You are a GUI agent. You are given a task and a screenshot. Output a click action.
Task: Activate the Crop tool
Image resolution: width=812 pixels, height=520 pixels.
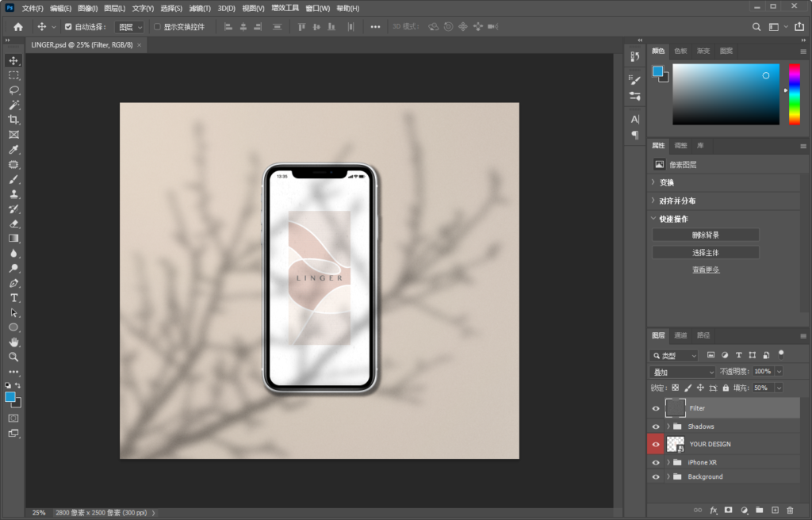click(13, 120)
